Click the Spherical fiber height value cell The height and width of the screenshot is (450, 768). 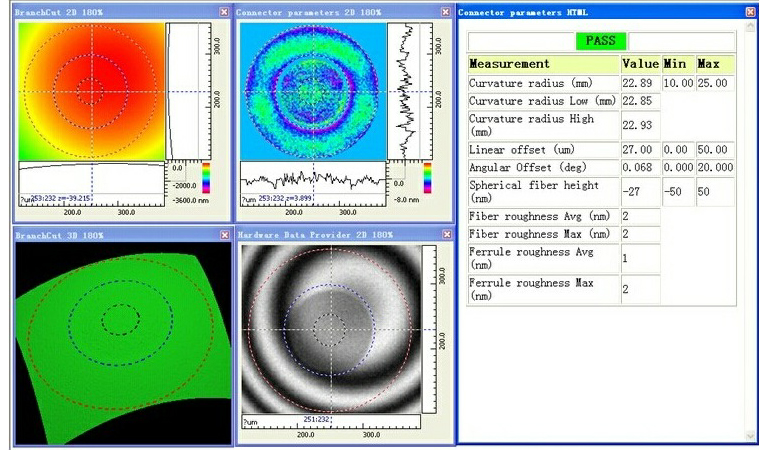coord(640,192)
